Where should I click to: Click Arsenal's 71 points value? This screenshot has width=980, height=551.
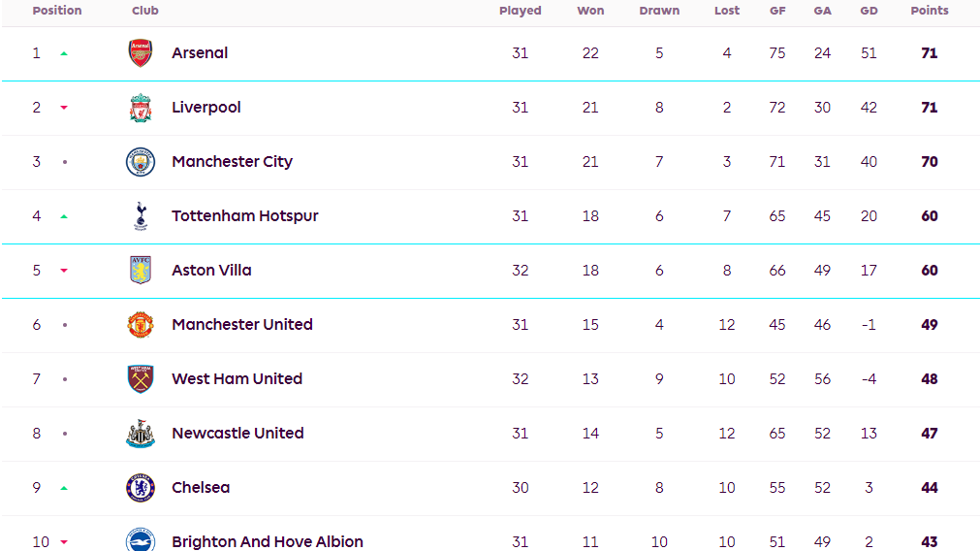[929, 53]
